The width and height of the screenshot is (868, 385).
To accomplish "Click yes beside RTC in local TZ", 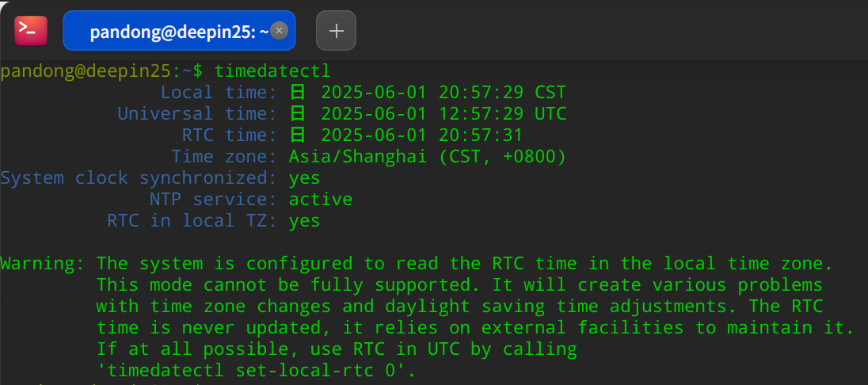I will (x=304, y=221).
